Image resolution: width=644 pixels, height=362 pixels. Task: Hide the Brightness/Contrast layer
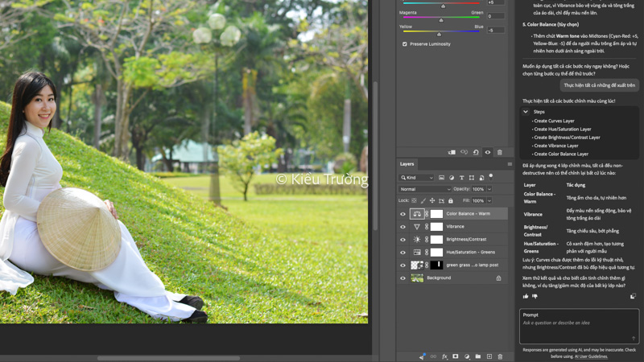point(403,239)
